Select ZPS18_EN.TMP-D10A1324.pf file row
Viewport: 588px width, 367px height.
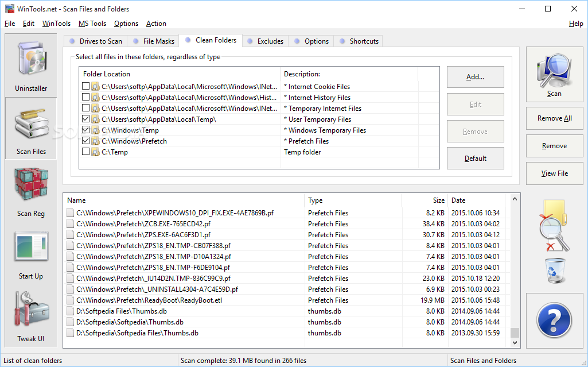coord(287,256)
